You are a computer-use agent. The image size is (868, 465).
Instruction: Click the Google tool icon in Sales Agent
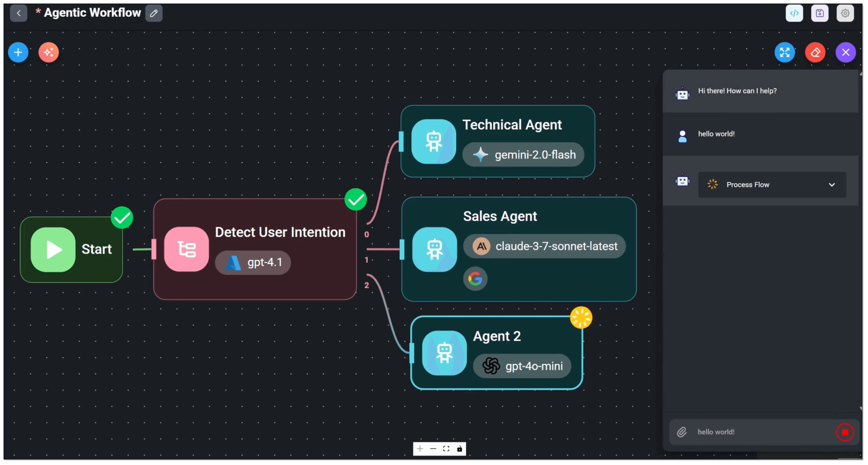(475, 279)
